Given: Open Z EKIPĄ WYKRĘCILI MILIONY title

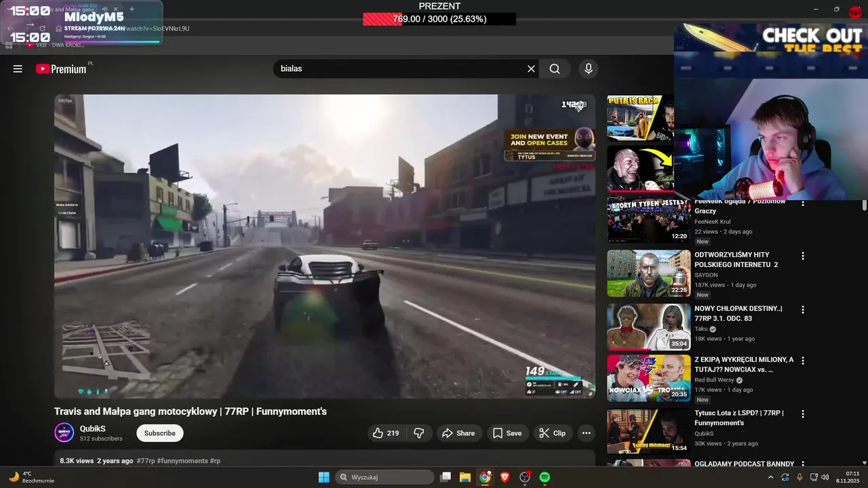Looking at the screenshot, I should [x=744, y=365].
